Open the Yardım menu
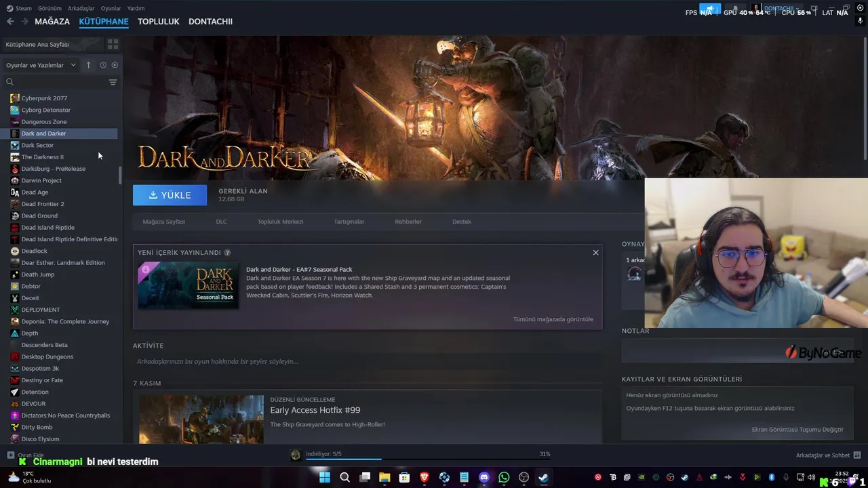Viewport: 868px width, 488px height. coord(136,8)
